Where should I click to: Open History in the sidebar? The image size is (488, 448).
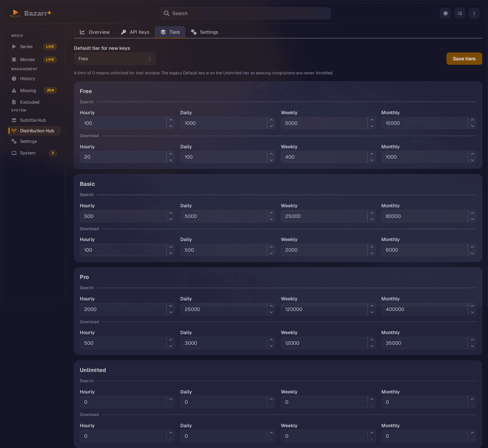[34, 79]
